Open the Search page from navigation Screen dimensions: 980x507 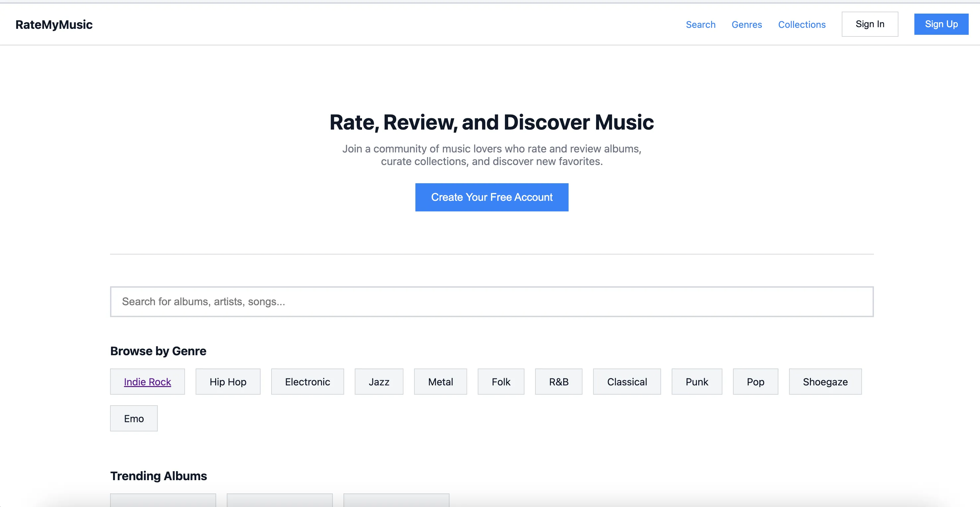[701, 24]
